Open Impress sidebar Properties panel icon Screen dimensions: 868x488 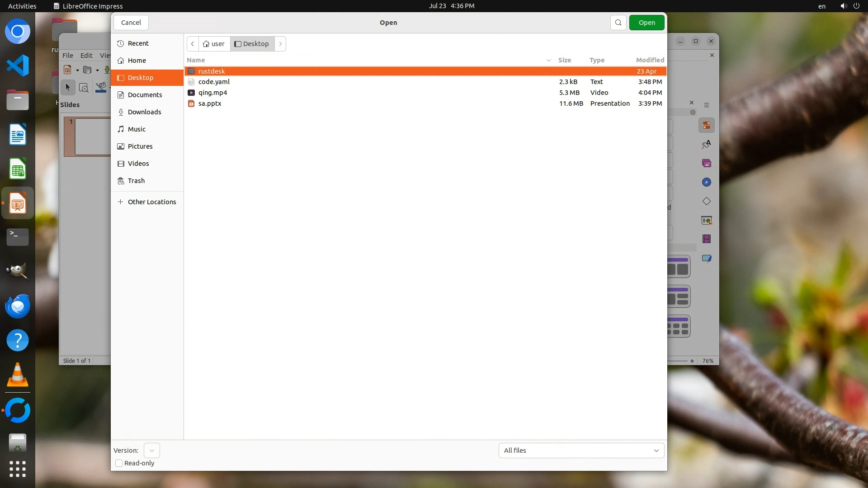[x=706, y=126]
